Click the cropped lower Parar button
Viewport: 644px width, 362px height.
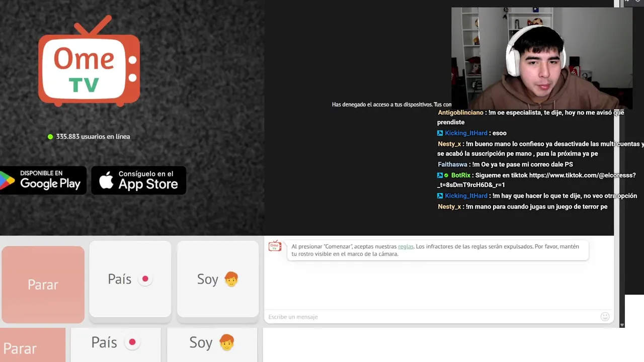pyautogui.click(x=33, y=345)
